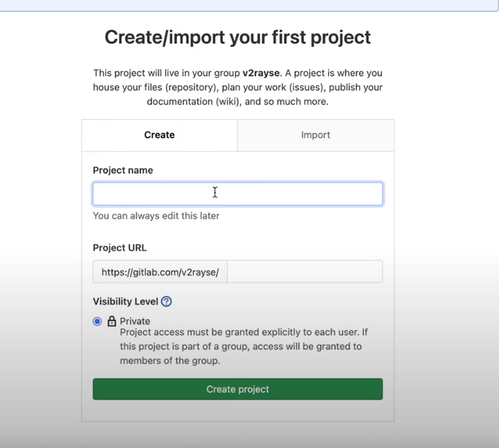Screen dimensions: 499x448
Task: Switch to the Import tab
Action: click(x=315, y=135)
